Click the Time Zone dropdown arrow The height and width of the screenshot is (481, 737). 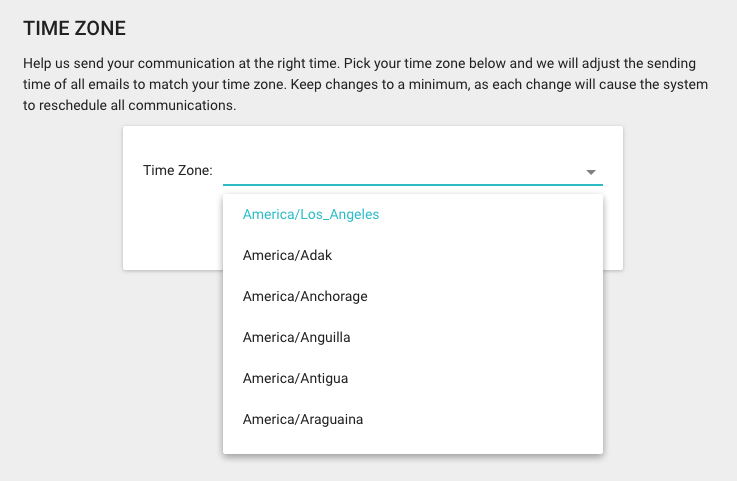point(591,172)
